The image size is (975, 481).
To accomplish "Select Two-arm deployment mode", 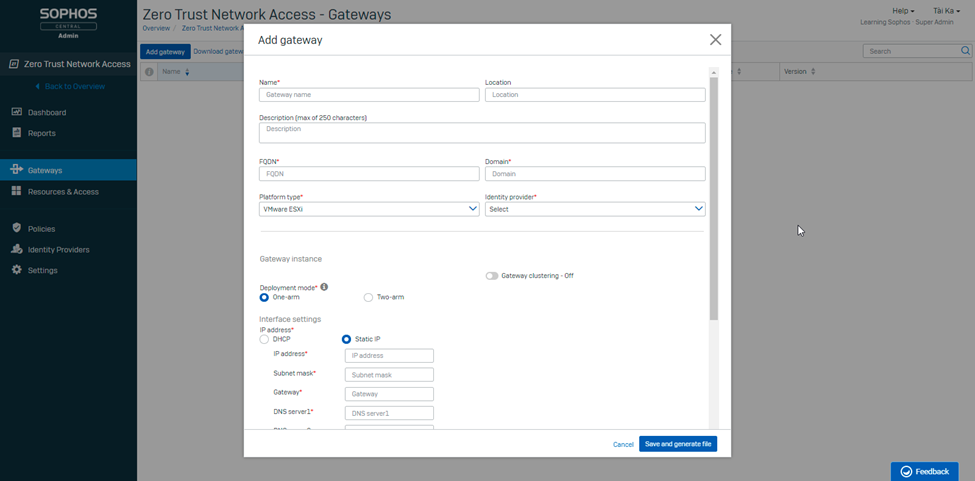I will pyautogui.click(x=368, y=298).
